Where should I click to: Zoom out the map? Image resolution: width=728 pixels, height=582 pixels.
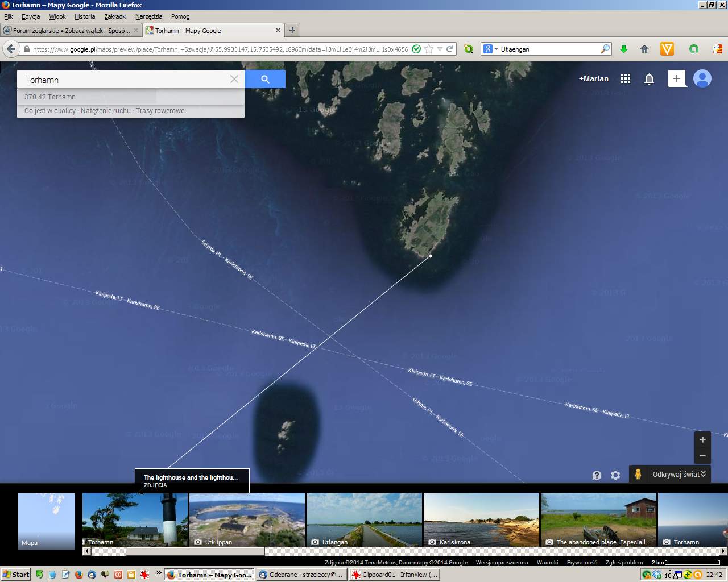(x=702, y=455)
